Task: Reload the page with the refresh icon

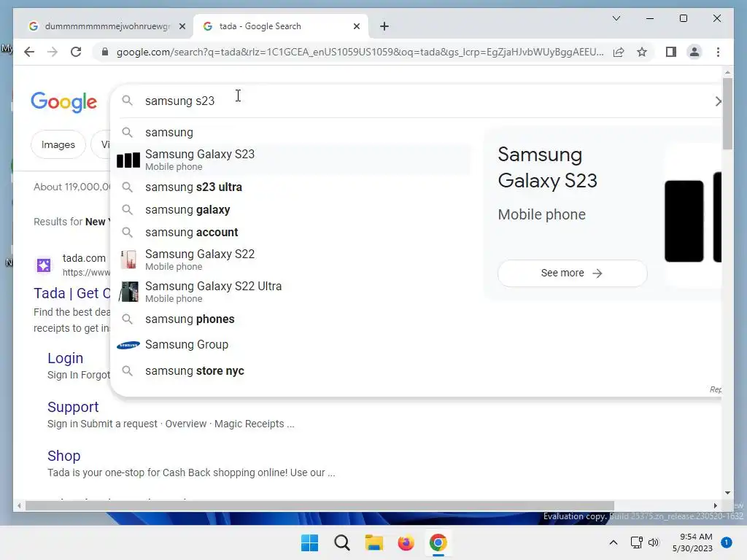Action: click(76, 52)
